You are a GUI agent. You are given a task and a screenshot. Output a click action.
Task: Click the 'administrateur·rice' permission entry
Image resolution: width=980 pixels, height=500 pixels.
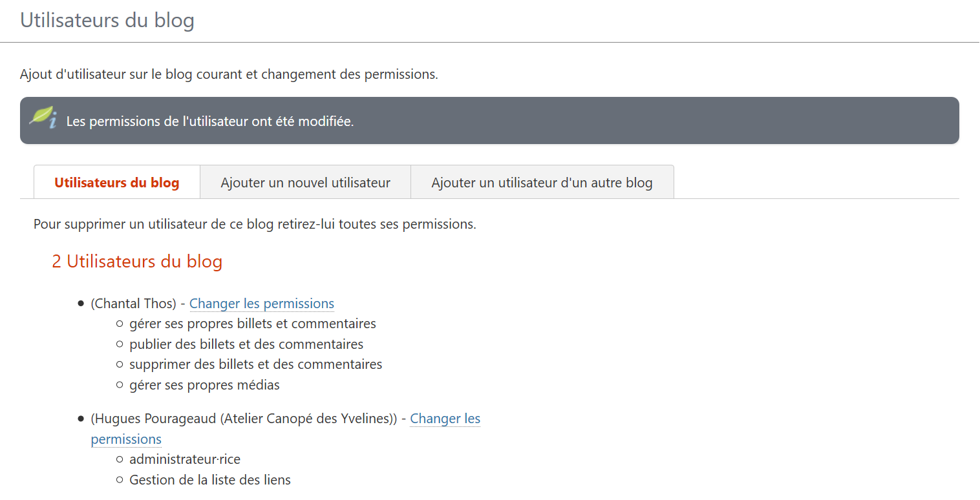tap(184, 459)
